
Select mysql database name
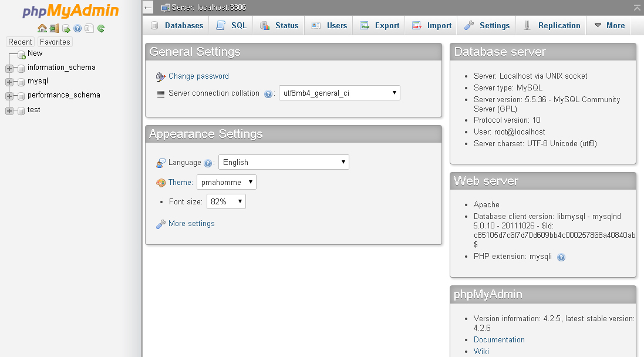tap(38, 81)
